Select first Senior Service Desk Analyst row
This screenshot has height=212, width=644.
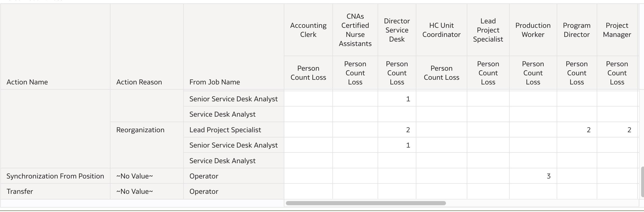(x=233, y=99)
